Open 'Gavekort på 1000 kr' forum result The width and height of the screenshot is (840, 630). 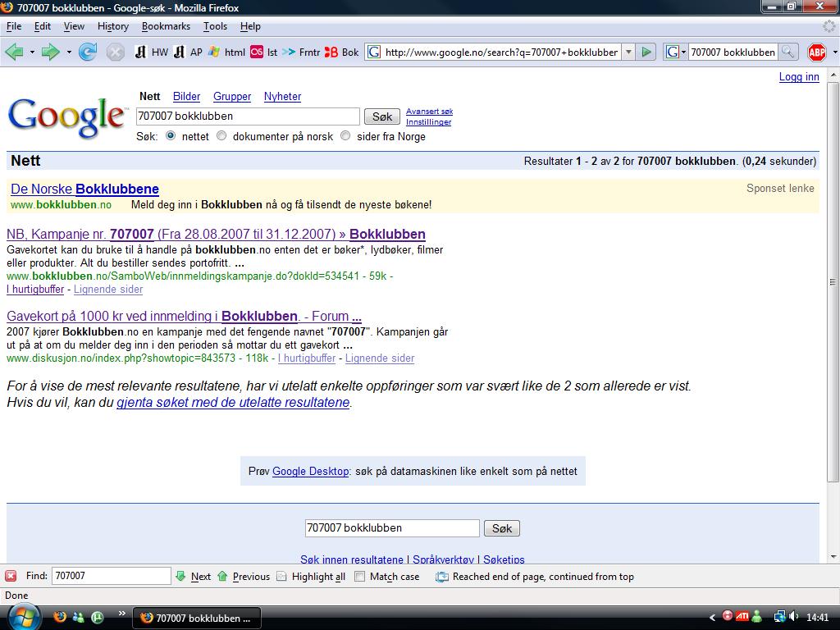(184, 316)
